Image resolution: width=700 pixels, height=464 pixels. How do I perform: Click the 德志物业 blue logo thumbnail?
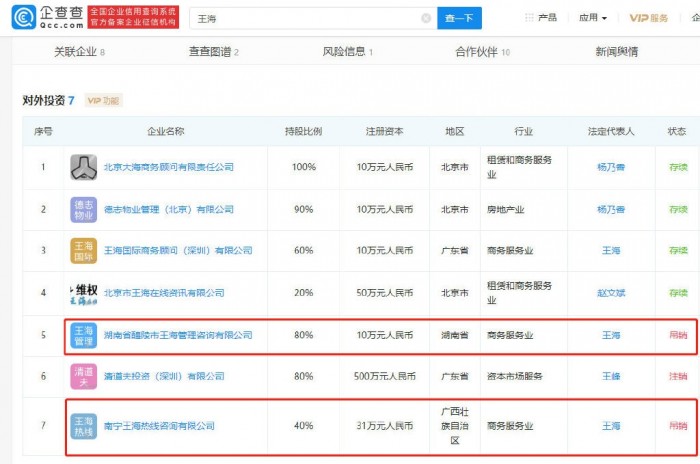(x=83, y=209)
